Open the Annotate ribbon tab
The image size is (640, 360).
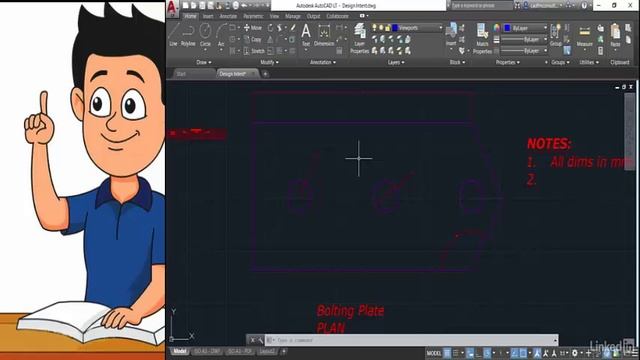[x=228, y=16]
